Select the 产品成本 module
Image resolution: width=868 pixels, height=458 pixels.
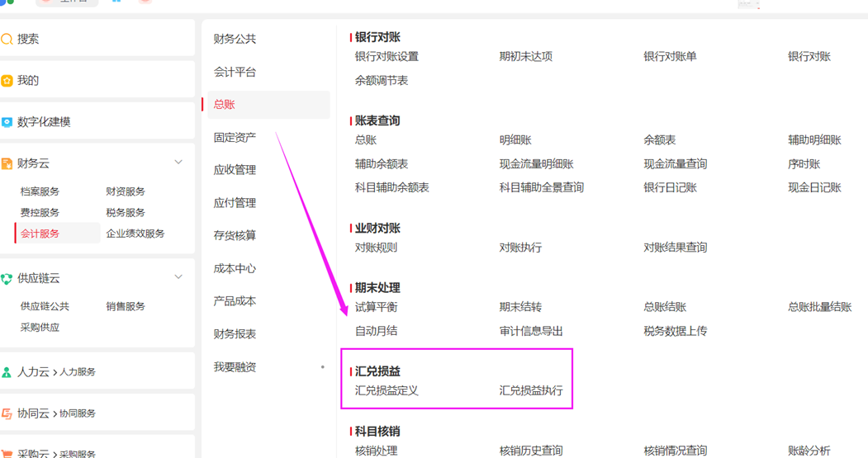[x=235, y=301]
